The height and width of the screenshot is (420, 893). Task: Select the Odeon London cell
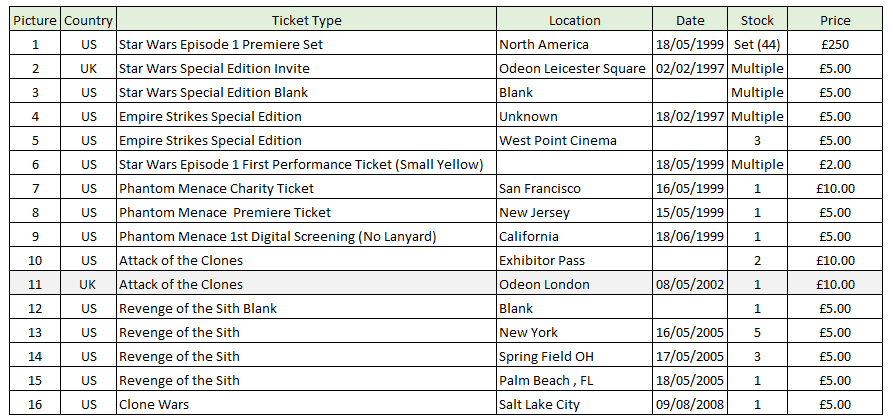[575, 284]
